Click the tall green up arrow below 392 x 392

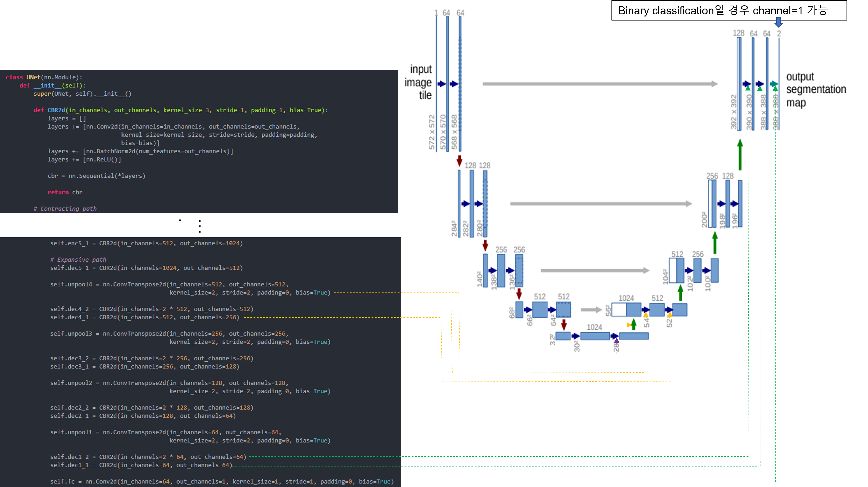pos(740,155)
